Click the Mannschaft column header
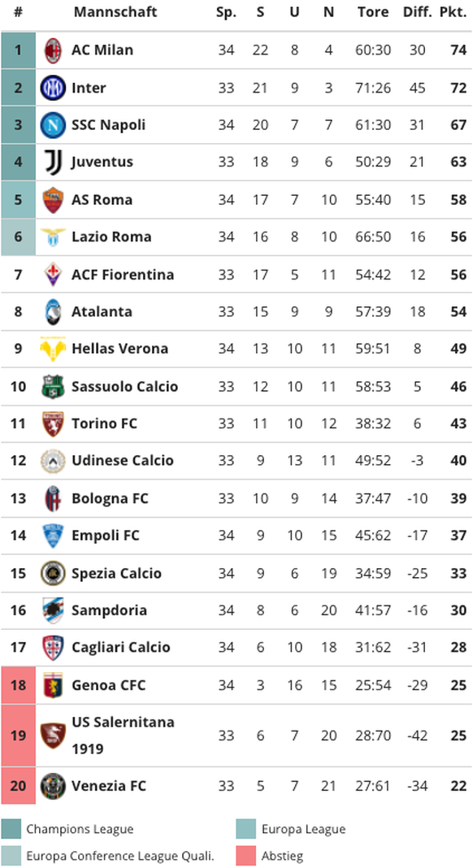 (x=115, y=11)
